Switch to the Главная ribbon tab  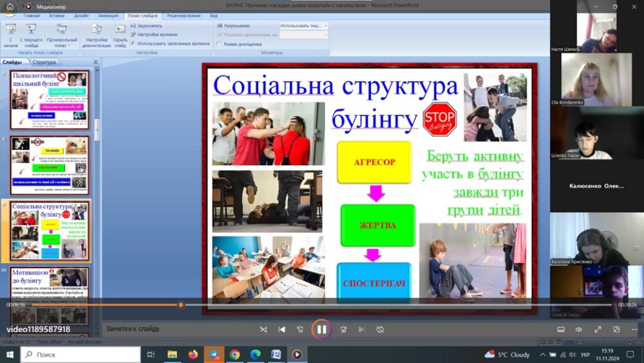point(32,15)
